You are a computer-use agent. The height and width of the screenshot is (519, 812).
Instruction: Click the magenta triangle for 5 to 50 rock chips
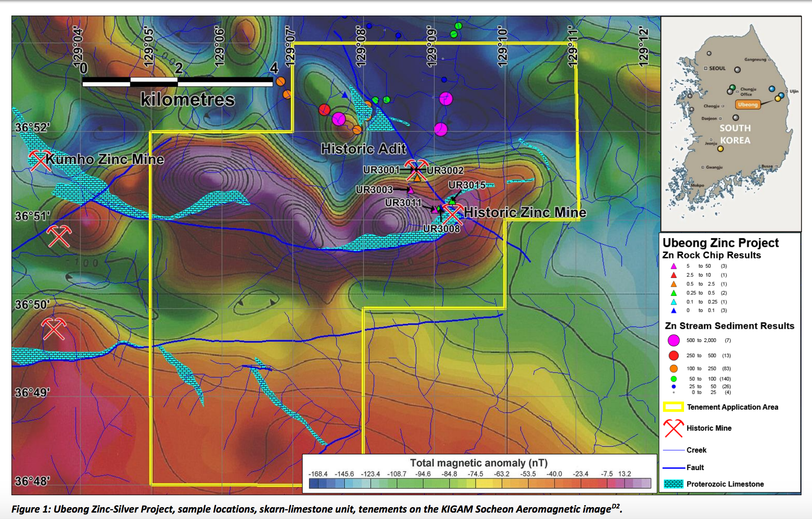673,266
